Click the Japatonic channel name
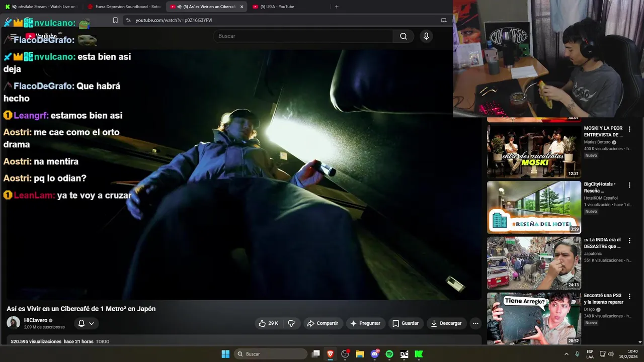 (x=592, y=254)
